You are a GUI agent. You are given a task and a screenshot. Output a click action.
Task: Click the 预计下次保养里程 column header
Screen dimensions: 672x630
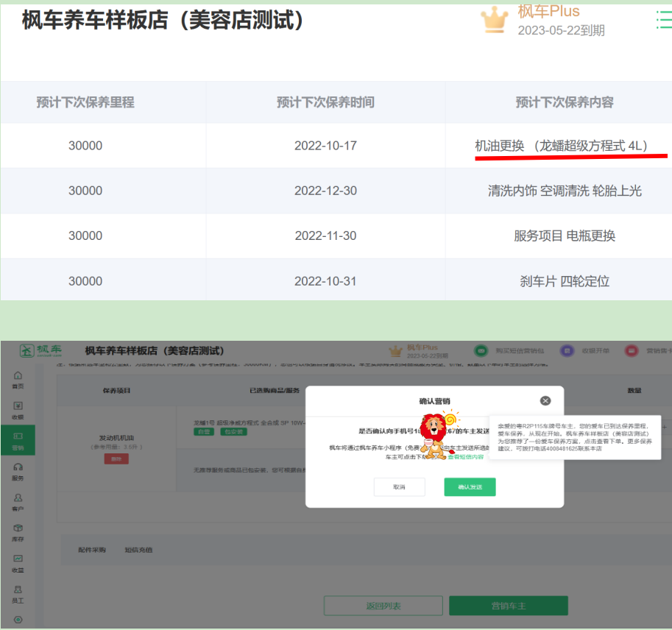click(x=85, y=102)
